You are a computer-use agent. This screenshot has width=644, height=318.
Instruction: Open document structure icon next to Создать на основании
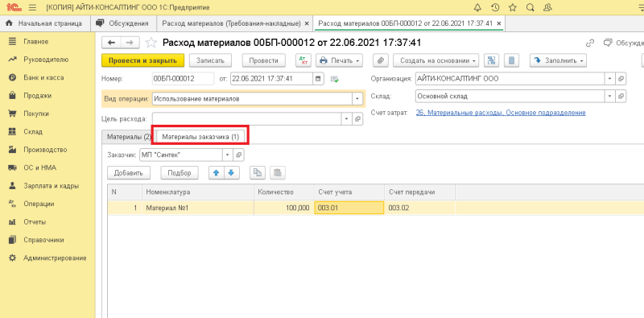(491, 60)
